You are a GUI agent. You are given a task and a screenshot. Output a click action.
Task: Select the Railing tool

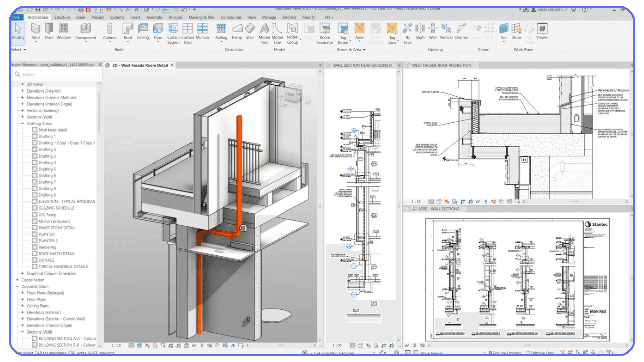point(221,32)
